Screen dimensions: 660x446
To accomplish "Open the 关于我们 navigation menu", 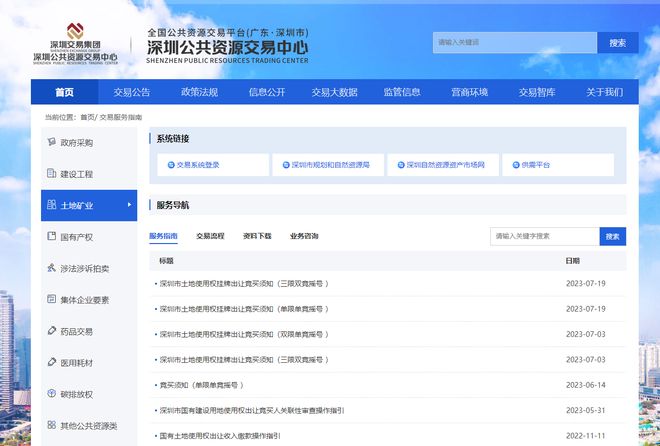I will coord(604,92).
